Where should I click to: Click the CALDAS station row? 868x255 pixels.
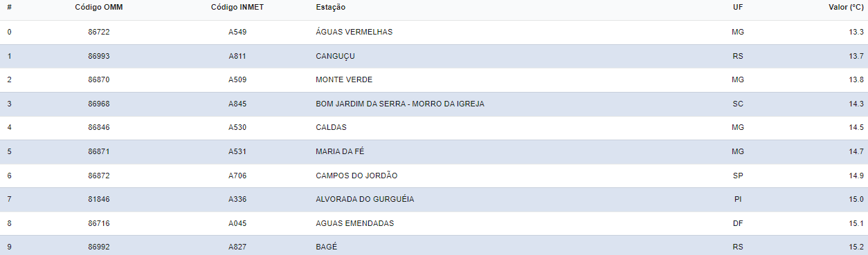[434, 128]
